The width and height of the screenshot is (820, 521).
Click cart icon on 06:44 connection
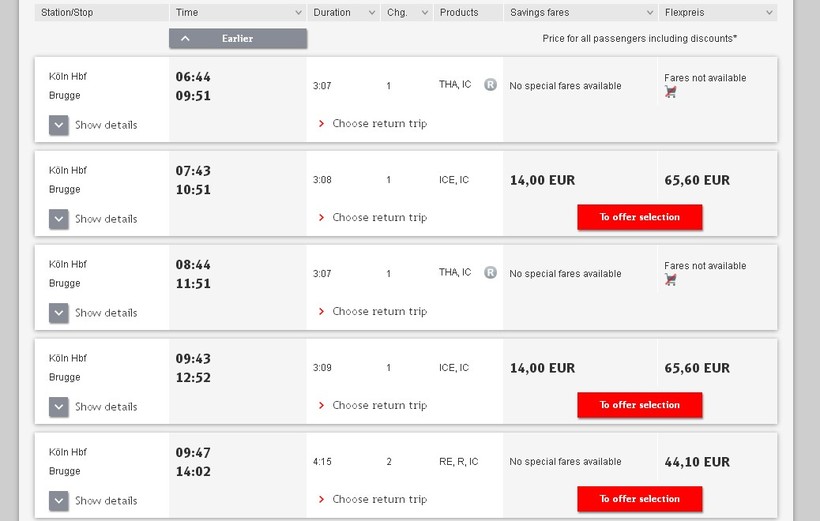pos(670,92)
